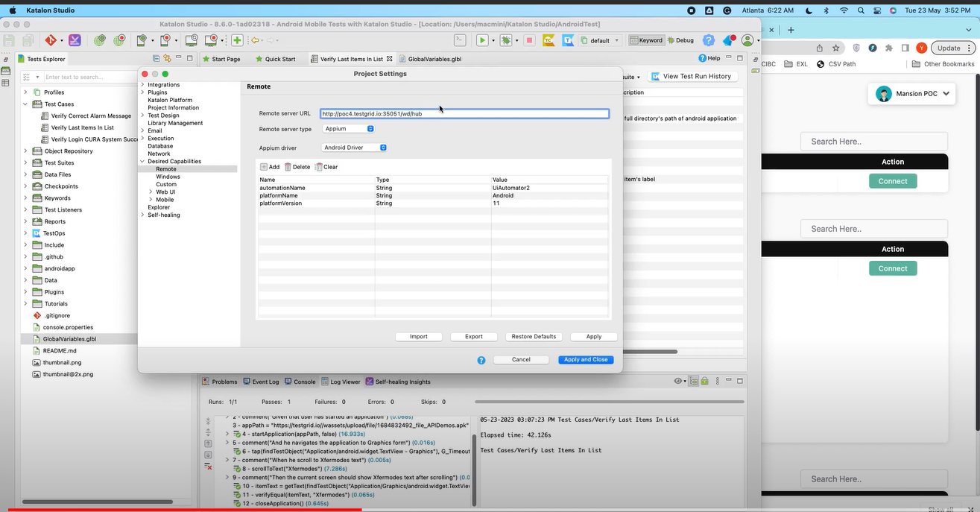This screenshot has width=980, height=512.
Task: Expand the Integrations settings node
Action: pyautogui.click(x=142, y=85)
